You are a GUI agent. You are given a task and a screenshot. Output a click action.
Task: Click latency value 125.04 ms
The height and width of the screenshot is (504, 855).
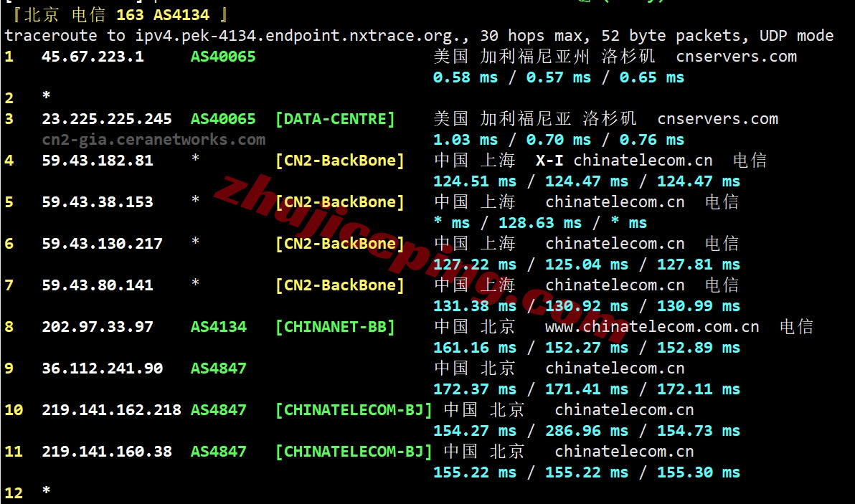[586, 265]
